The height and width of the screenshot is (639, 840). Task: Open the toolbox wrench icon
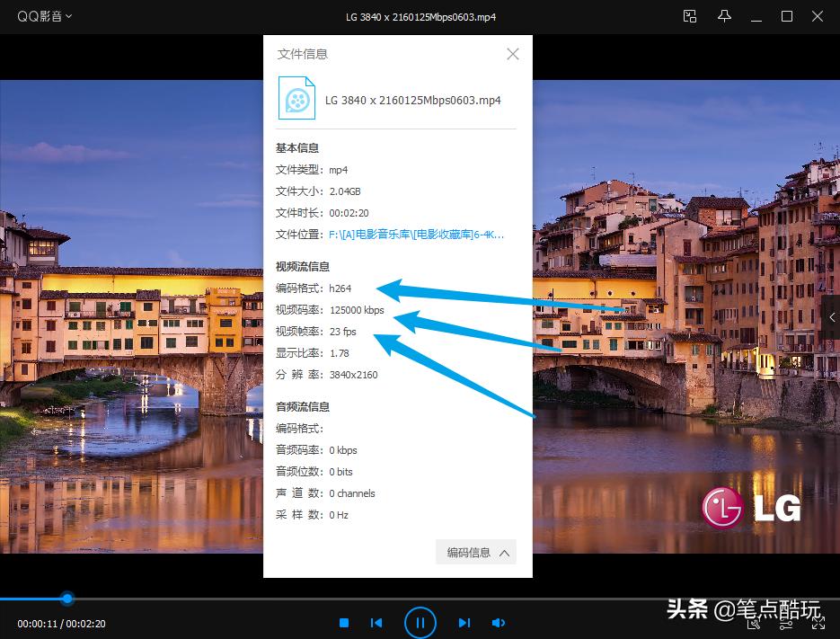click(x=755, y=623)
